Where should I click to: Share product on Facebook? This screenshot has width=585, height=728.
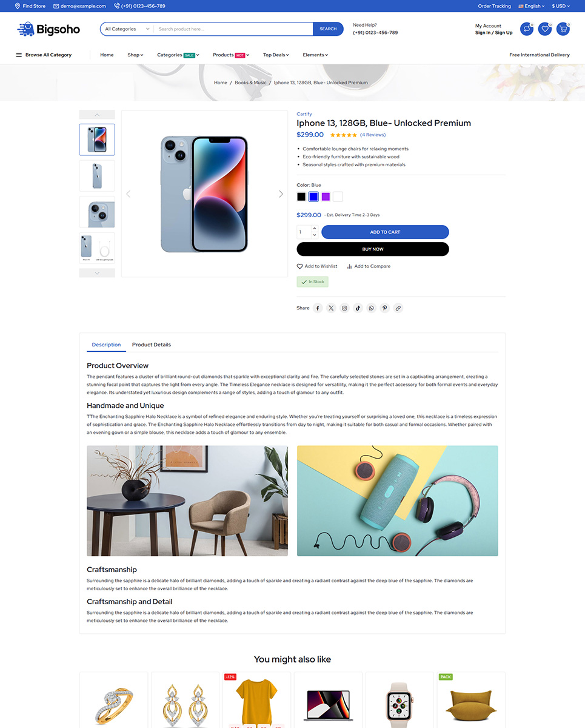click(x=318, y=308)
